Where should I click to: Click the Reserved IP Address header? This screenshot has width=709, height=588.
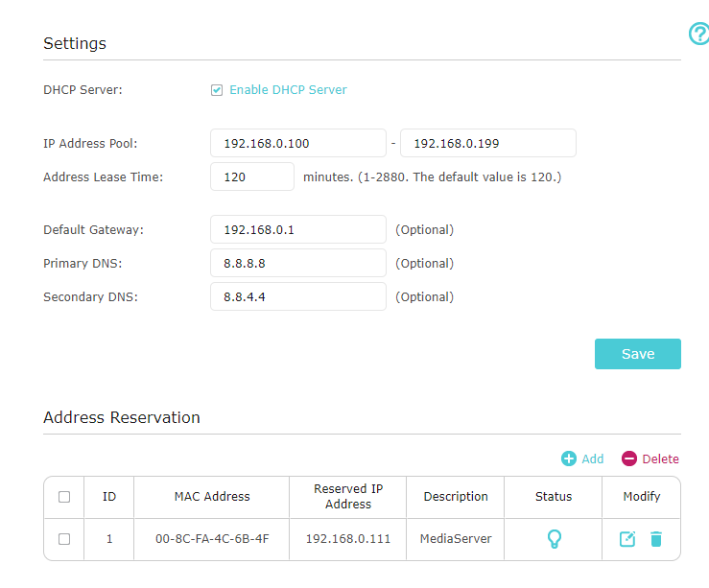(347, 497)
